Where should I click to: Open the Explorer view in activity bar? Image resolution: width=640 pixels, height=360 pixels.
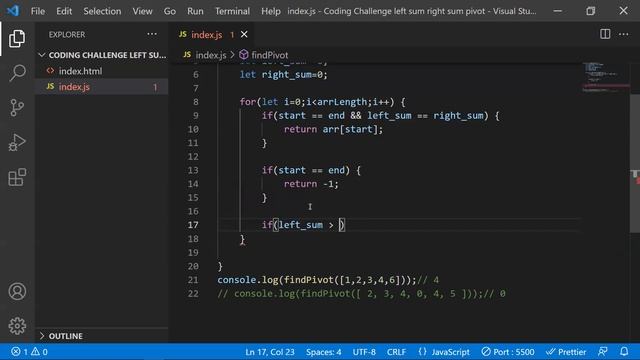coord(17,38)
